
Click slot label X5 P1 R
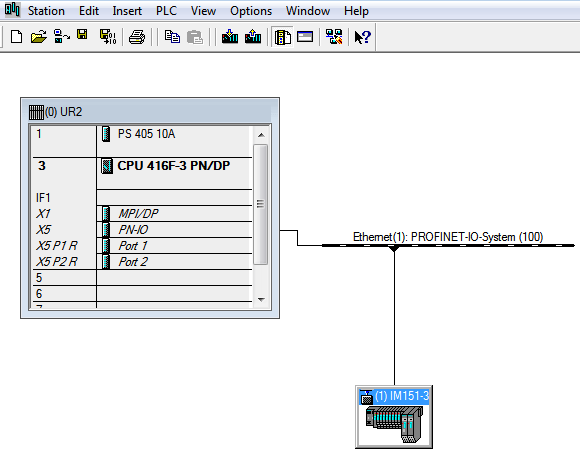[x=57, y=246]
